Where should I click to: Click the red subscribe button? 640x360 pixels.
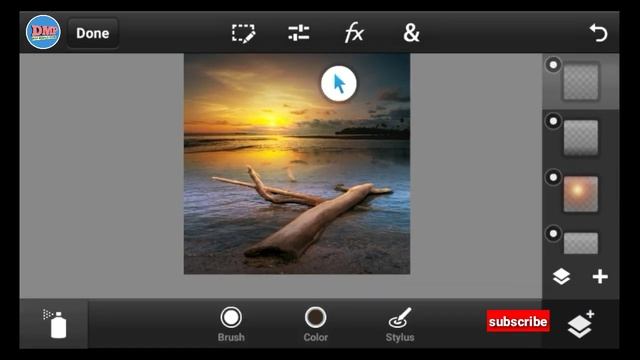click(518, 321)
